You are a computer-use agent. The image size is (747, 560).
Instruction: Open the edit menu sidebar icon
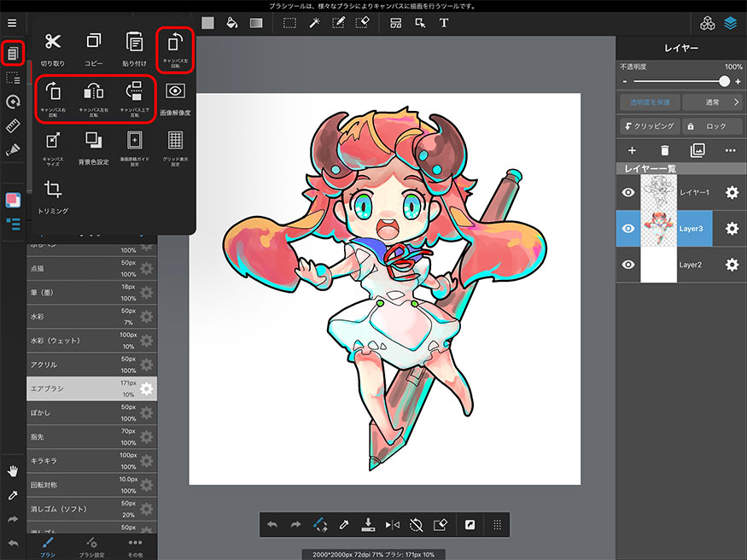13,53
